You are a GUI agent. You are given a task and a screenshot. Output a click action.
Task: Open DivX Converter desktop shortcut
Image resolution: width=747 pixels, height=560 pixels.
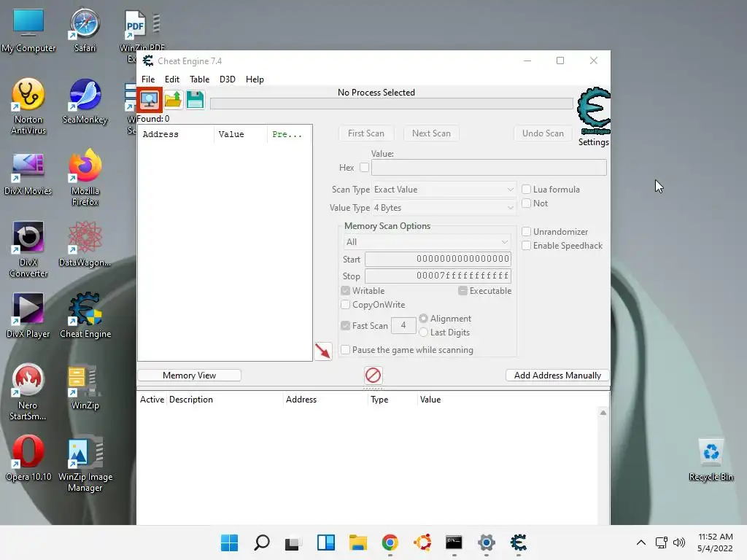(28, 249)
